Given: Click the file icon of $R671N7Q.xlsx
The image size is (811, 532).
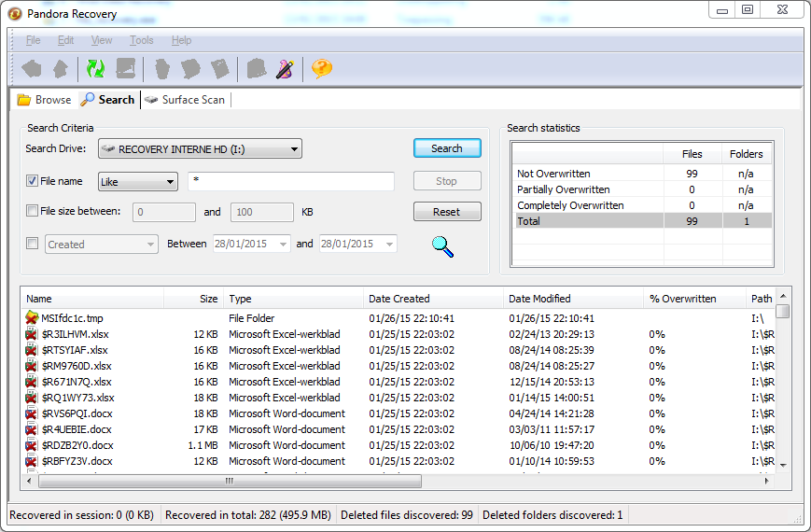Looking at the screenshot, I should pyautogui.click(x=32, y=382).
